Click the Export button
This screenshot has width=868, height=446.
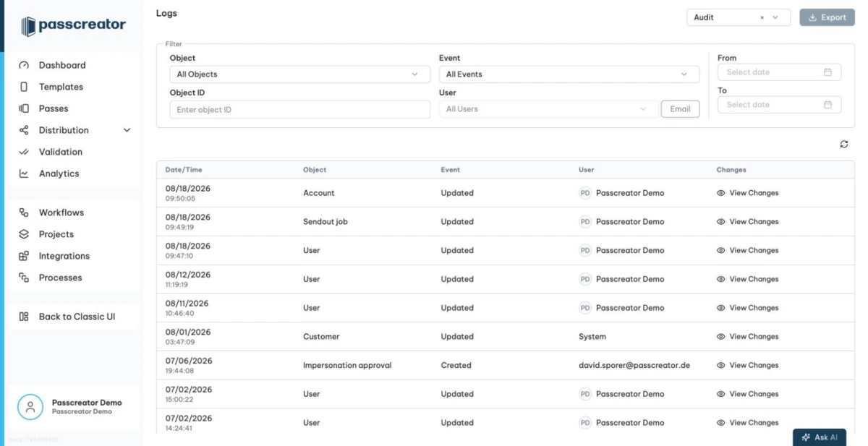[827, 17]
